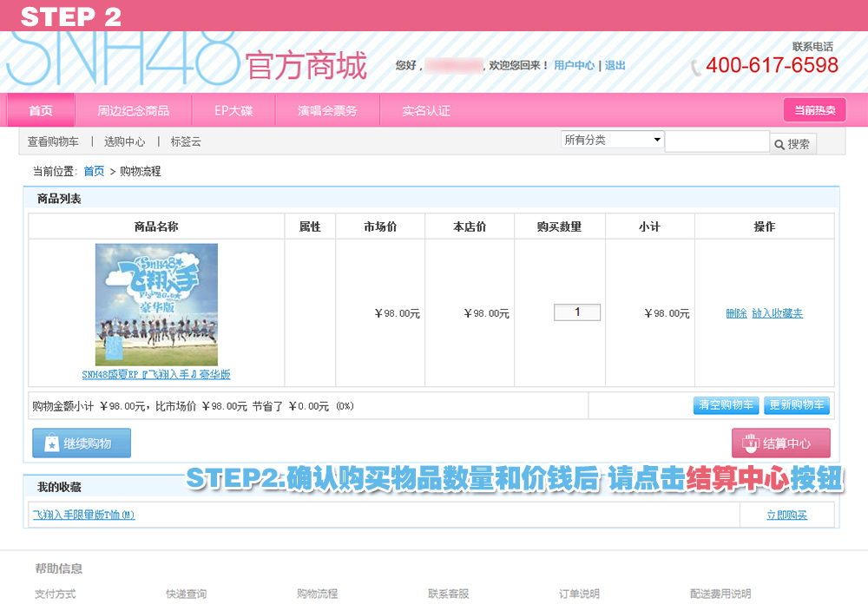
Task: Open the 周边纪念商品 tab
Action: tap(134, 111)
